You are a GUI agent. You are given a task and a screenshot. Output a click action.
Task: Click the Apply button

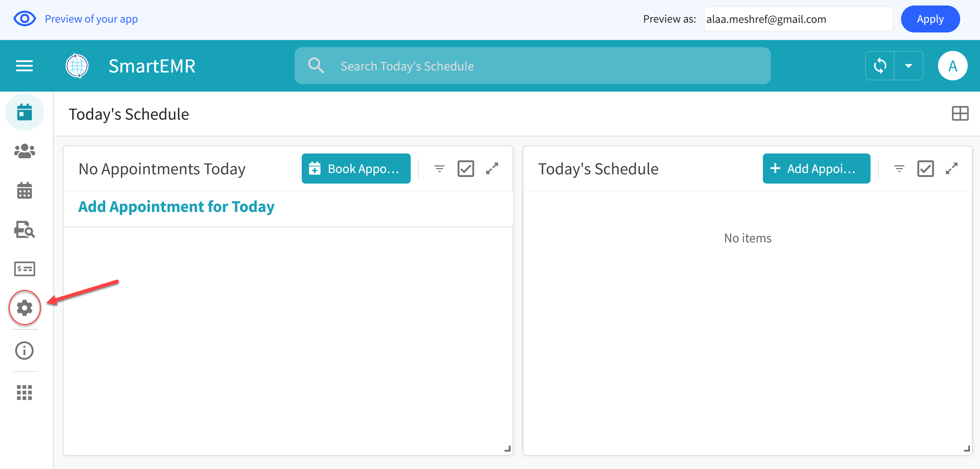(930, 19)
